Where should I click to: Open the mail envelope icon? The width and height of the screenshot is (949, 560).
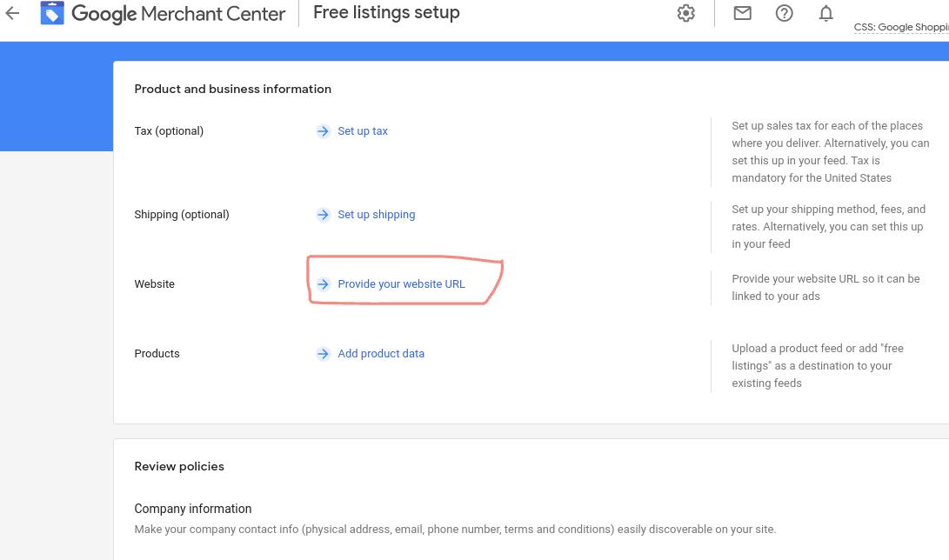(x=742, y=13)
